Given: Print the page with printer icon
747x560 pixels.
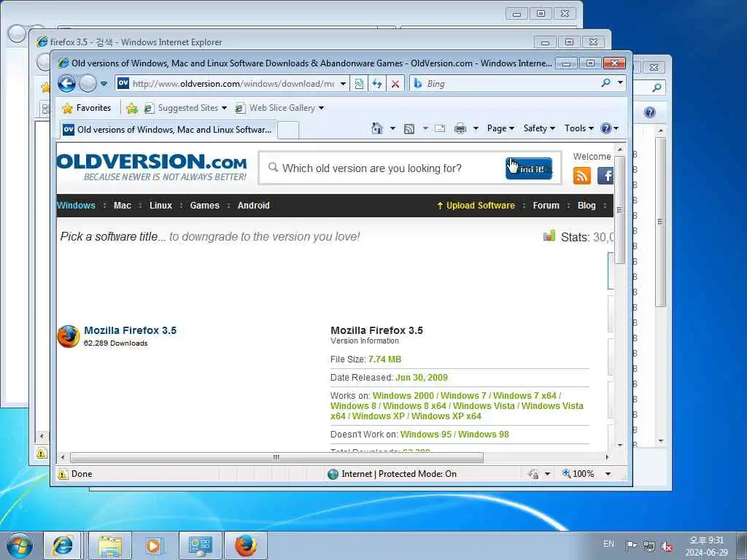Looking at the screenshot, I should point(460,128).
